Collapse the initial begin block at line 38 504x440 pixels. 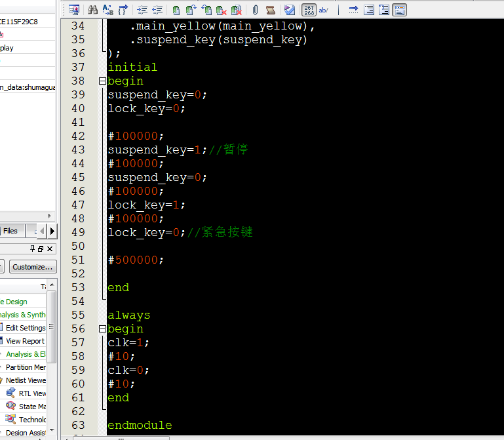(102, 81)
